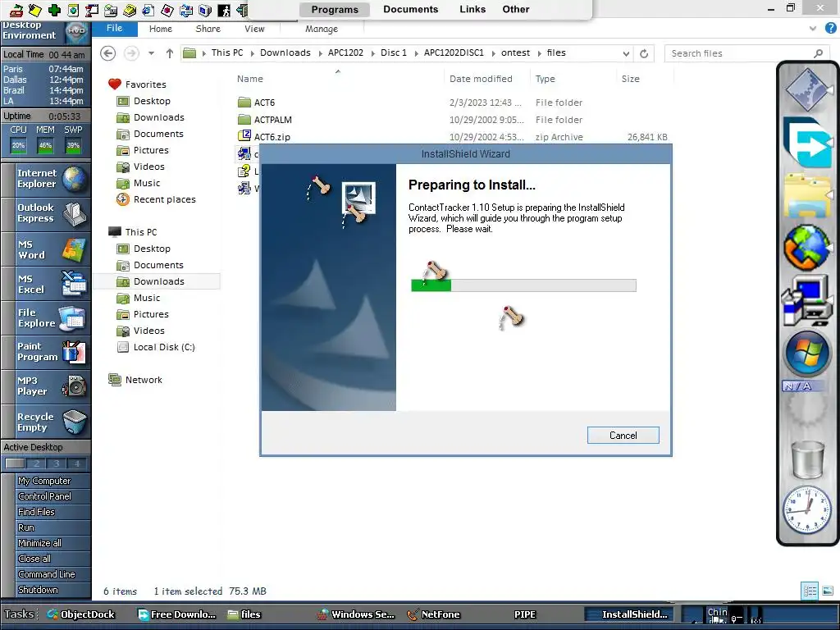Viewport: 840px width, 630px height.
Task: Click Command Line in sidebar menu
Action: tap(45, 573)
